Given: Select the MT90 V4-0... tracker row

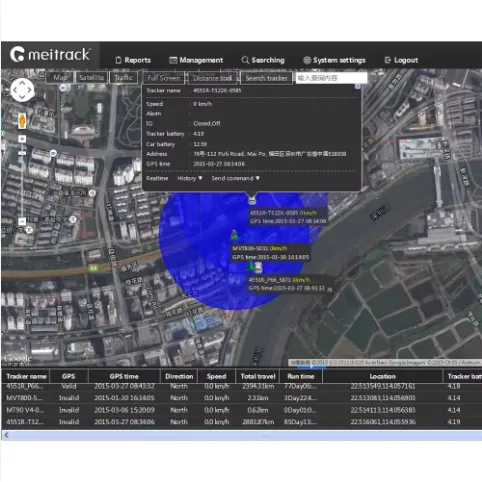Looking at the screenshot, I should [x=242, y=410].
